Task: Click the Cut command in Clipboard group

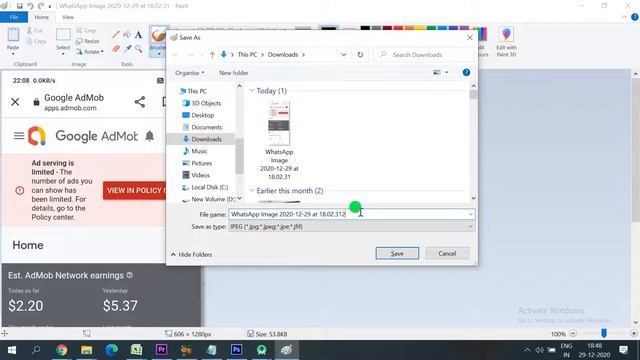Action: 35,31
